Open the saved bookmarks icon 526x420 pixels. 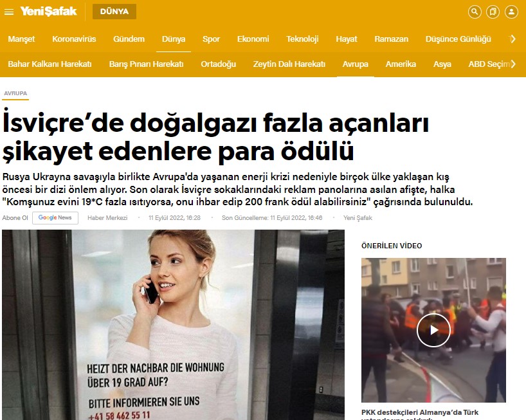click(493, 12)
